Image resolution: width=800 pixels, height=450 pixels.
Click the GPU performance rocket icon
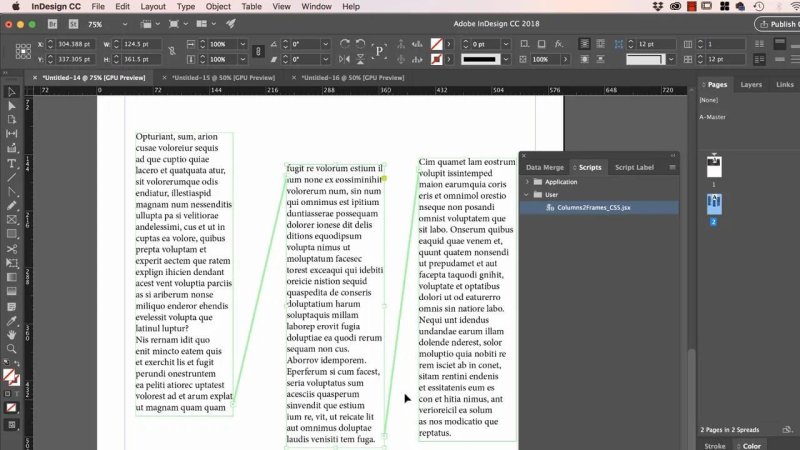(231, 24)
